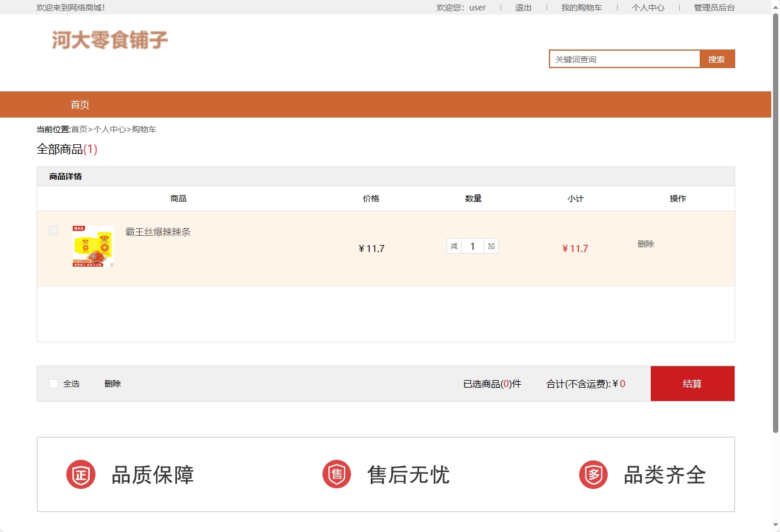Click the 品质保障 quality guarantee badge icon
This screenshot has height=532, width=780.
(81, 474)
